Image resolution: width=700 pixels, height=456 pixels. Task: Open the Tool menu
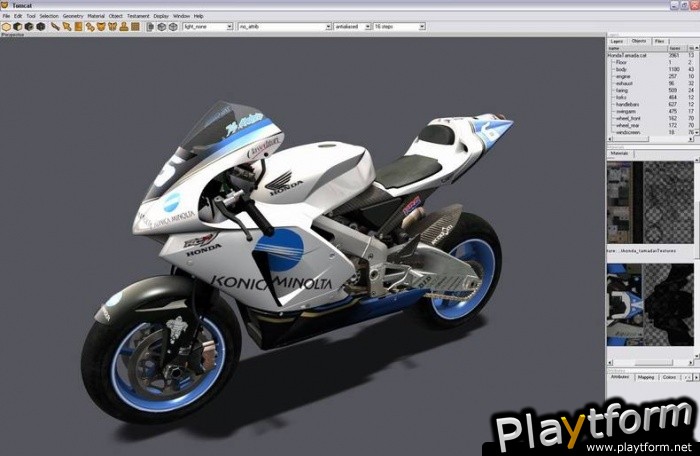(31, 16)
